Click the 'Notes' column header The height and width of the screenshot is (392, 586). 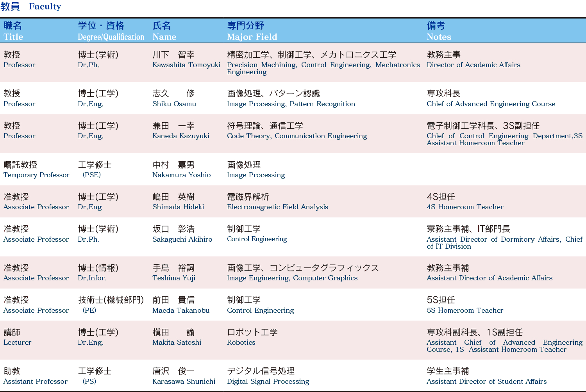439,37
